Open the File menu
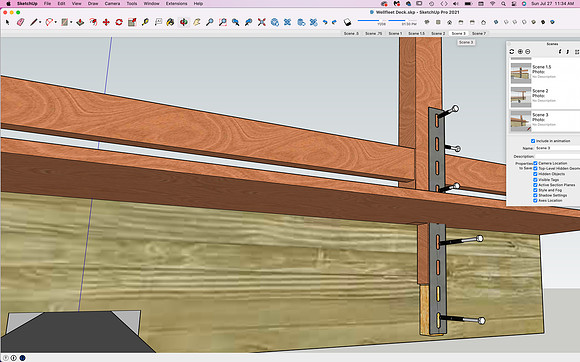The image size is (580, 362). [47, 3]
